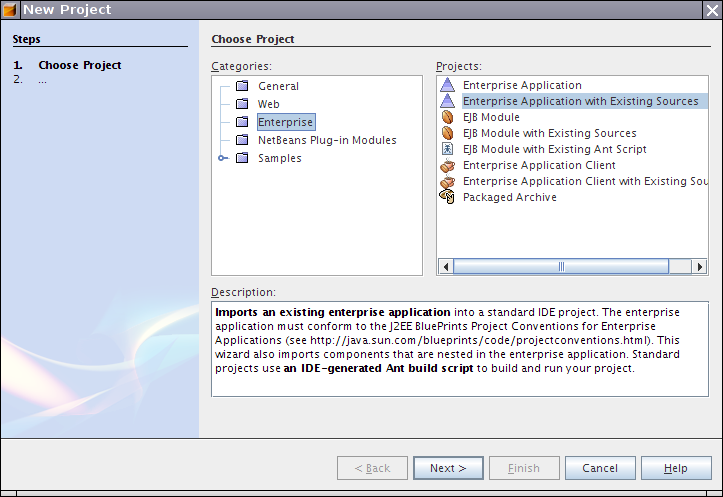
Task: Click the Enterprise Application Client icon
Action: (447, 165)
